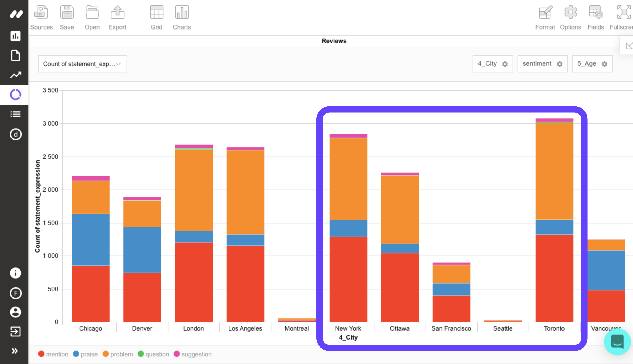Open settings gear on the 4_City field
633x364 pixels.
click(505, 64)
